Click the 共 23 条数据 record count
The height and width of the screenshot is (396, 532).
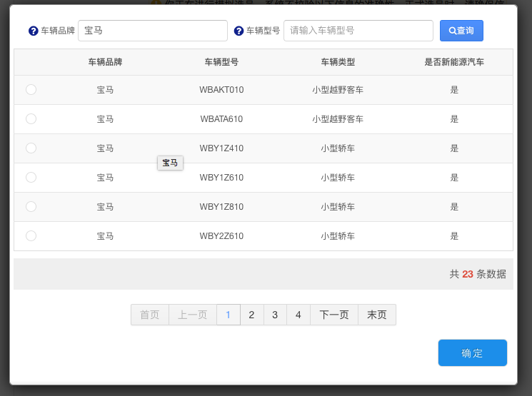[x=478, y=274]
